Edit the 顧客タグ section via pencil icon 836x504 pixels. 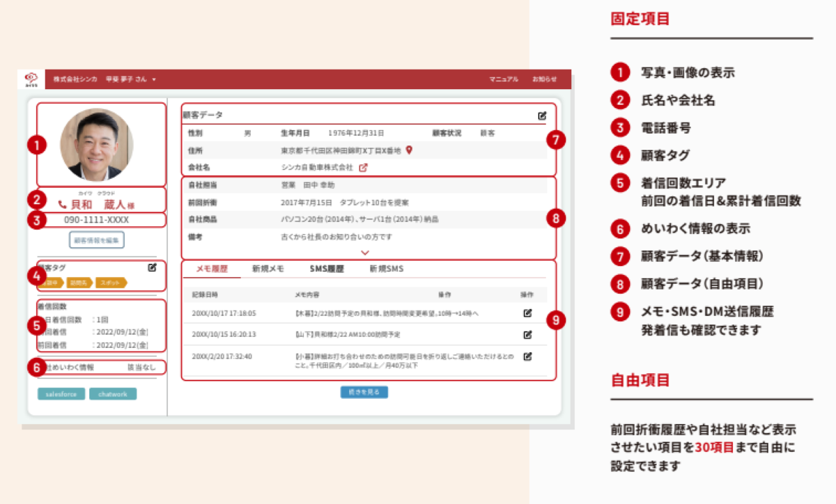click(153, 267)
